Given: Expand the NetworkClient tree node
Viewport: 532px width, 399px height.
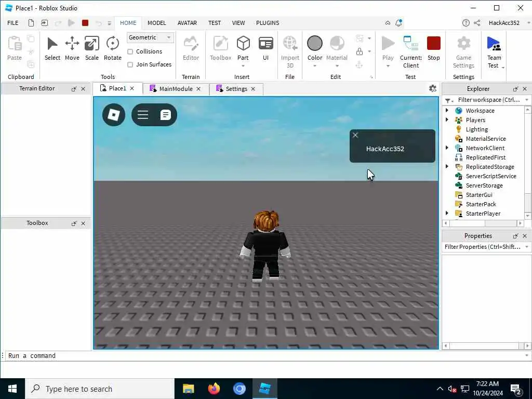Looking at the screenshot, I should click(x=447, y=148).
